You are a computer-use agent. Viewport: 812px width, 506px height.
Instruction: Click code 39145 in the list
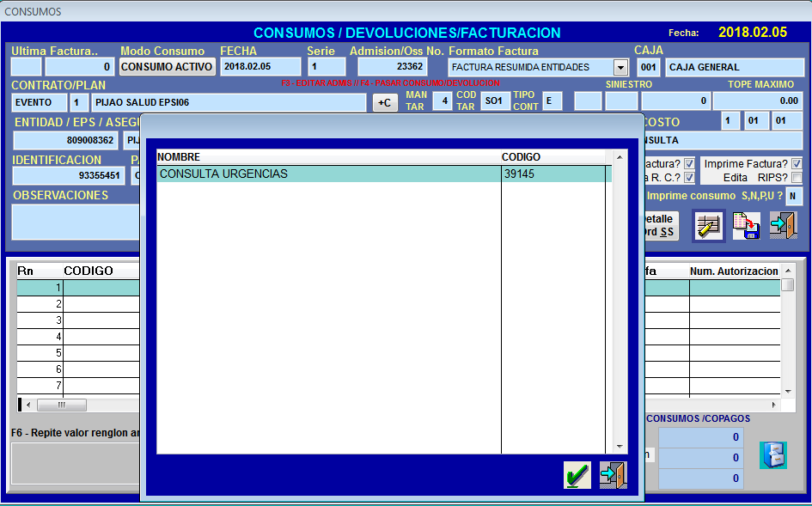tap(519, 174)
